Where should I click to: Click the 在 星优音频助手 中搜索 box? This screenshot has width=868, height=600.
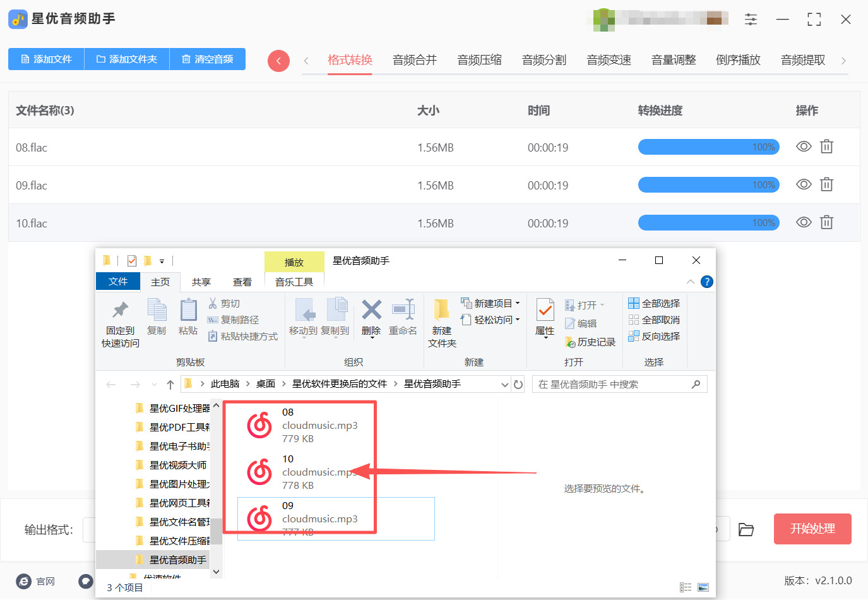click(x=619, y=384)
